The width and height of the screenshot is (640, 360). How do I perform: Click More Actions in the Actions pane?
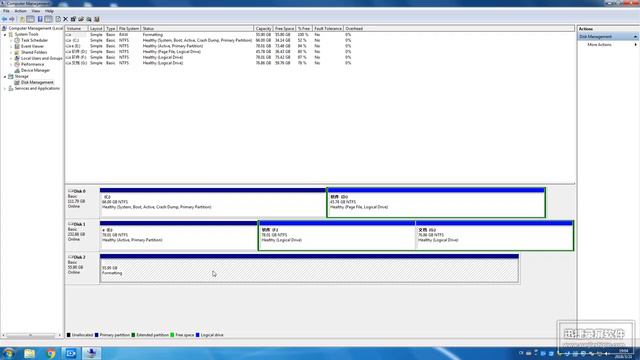599,44
